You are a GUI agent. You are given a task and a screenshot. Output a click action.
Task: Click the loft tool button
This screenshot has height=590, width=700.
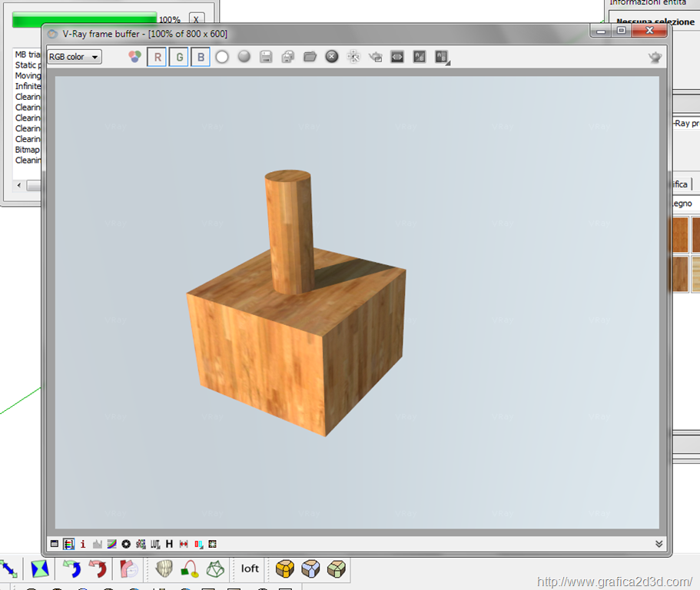coord(250,569)
